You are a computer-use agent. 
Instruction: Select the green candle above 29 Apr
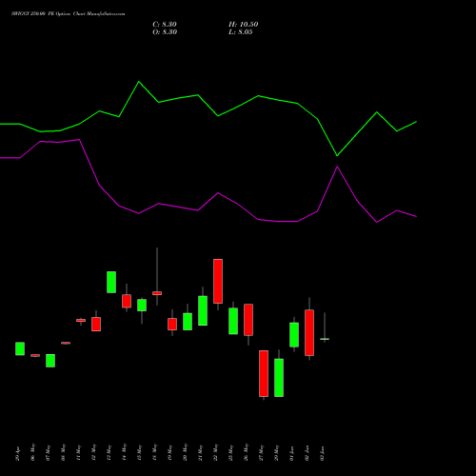click(x=20, y=348)
